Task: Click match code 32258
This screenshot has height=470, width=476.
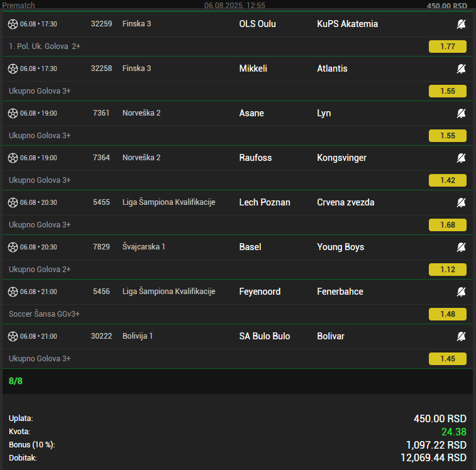Action: 101,68
